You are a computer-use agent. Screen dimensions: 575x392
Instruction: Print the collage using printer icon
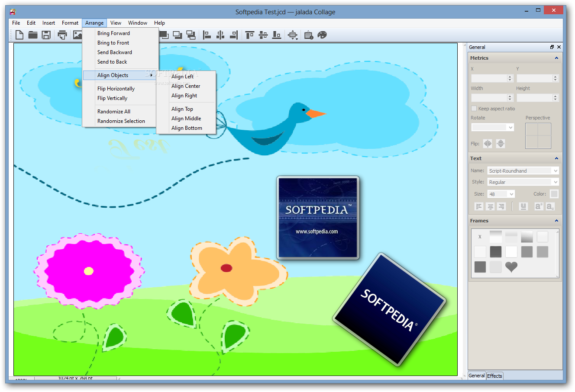[62, 35]
